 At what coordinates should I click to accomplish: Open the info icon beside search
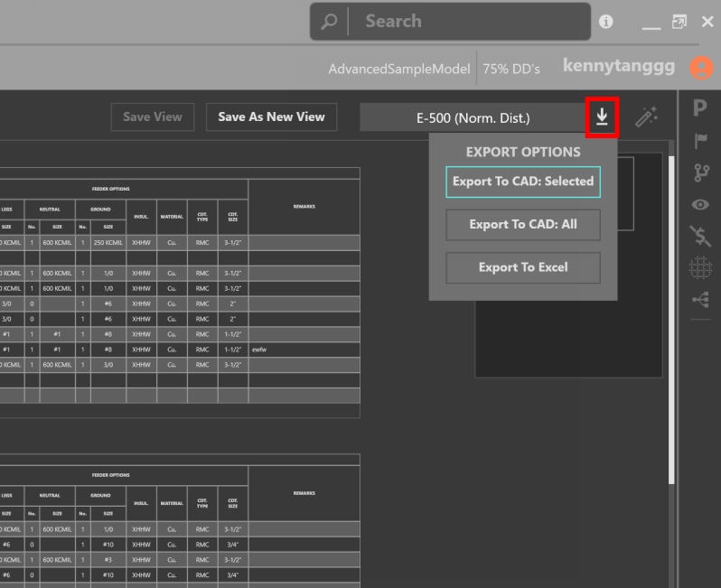[605, 21]
